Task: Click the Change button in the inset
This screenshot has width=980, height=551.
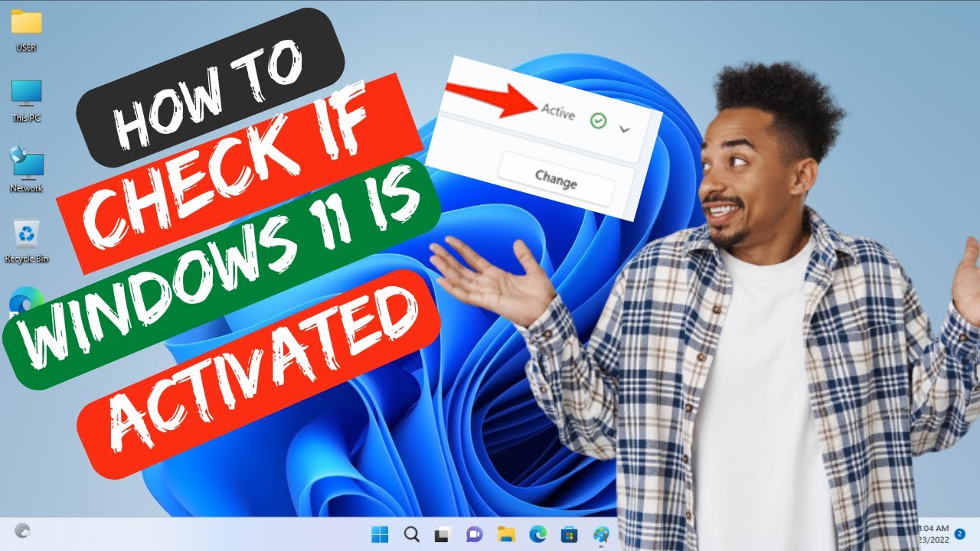Action: 556,181
